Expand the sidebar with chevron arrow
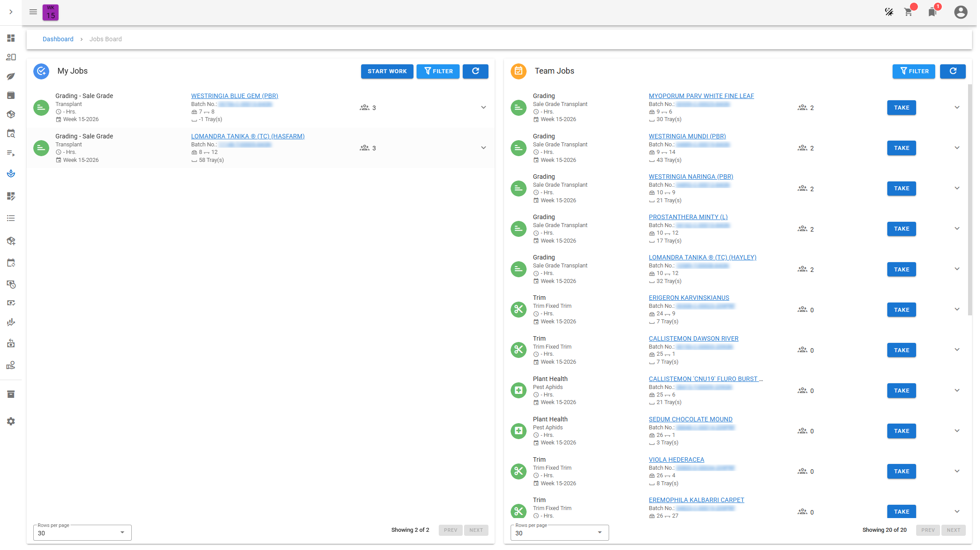Image resolution: width=980 pixels, height=550 pixels. pos(11,12)
